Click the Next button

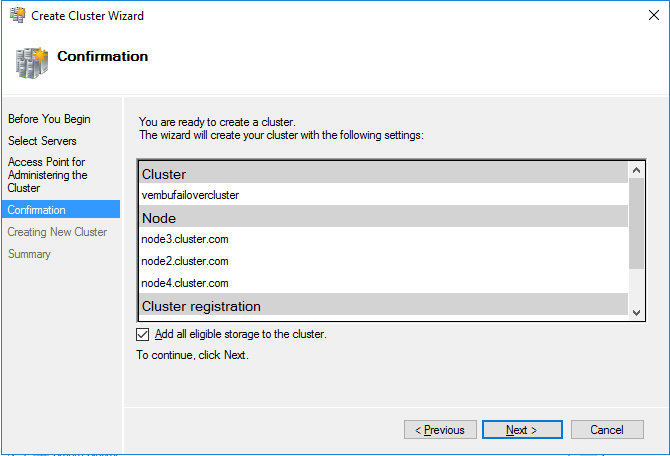(x=522, y=430)
